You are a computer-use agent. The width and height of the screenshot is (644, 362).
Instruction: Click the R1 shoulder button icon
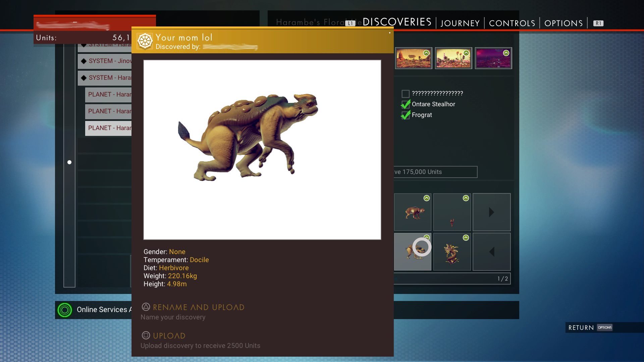pos(598,23)
